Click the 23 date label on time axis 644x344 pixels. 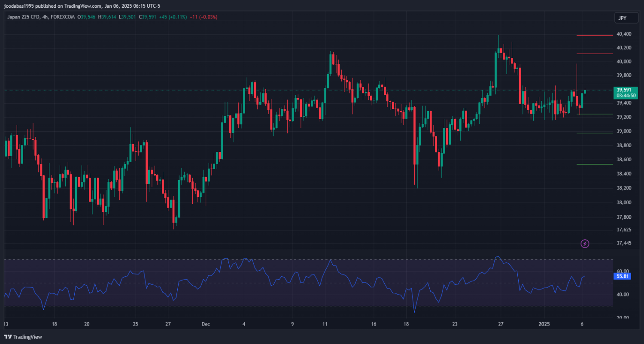(x=455, y=324)
